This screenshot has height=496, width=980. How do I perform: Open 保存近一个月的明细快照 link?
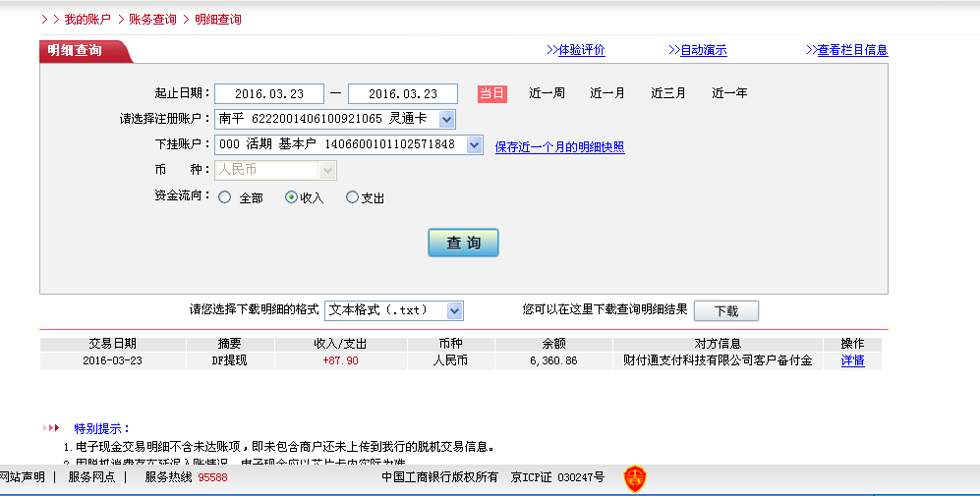point(559,147)
